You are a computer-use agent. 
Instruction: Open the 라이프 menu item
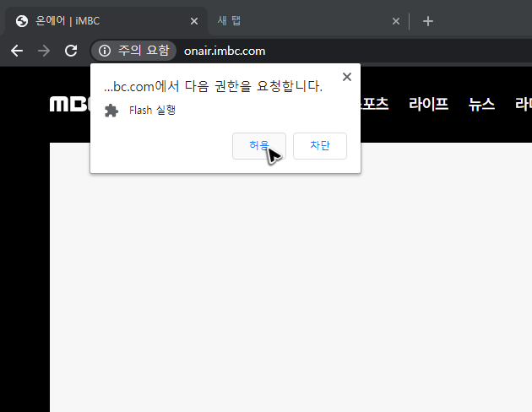click(428, 104)
